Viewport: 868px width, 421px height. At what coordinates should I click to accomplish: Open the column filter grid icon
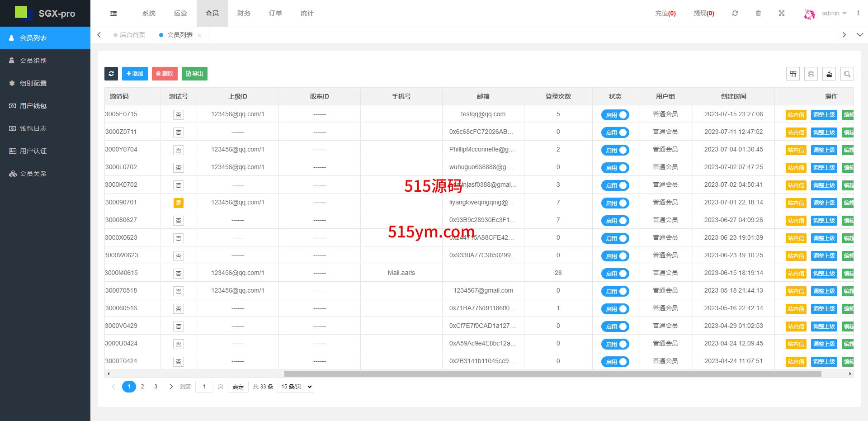click(x=793, y=74)
